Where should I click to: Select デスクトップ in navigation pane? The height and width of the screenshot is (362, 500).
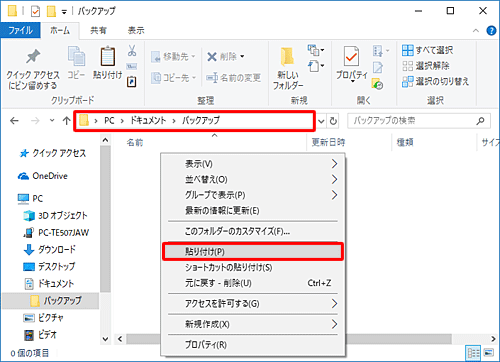tap(49, 267)
